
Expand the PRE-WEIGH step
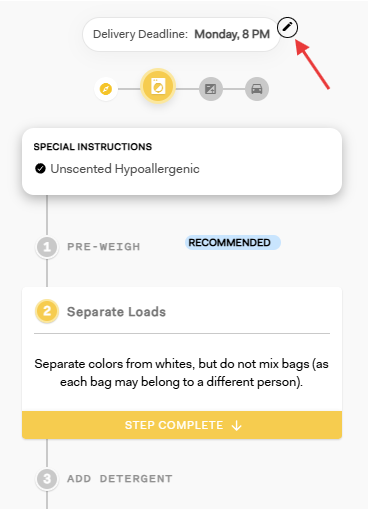(x=104, y=247)
